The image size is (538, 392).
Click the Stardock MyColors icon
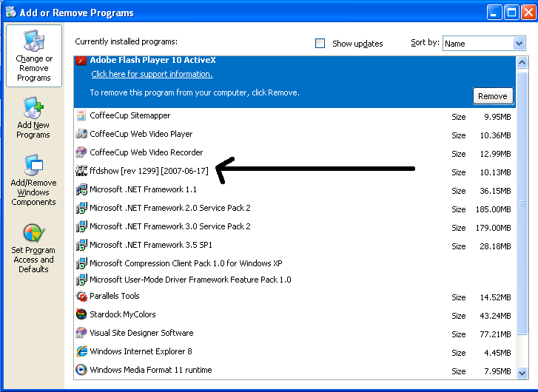81,314
